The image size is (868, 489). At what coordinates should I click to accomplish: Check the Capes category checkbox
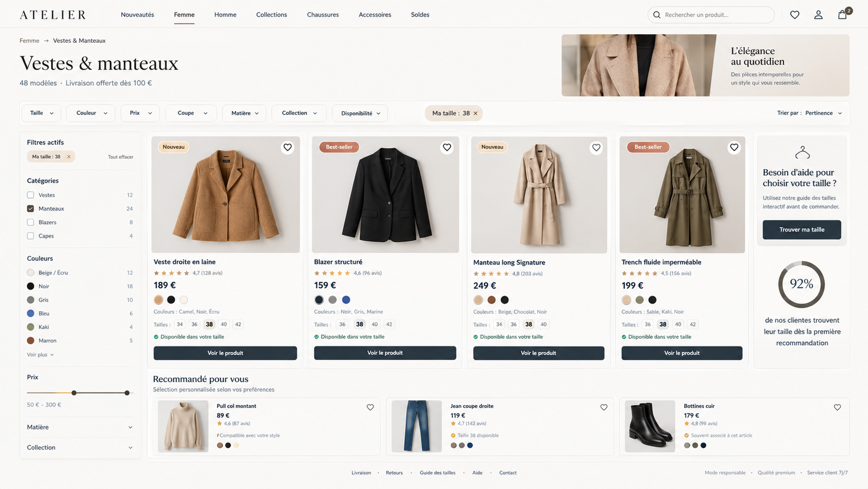click(x=30, y=236)
